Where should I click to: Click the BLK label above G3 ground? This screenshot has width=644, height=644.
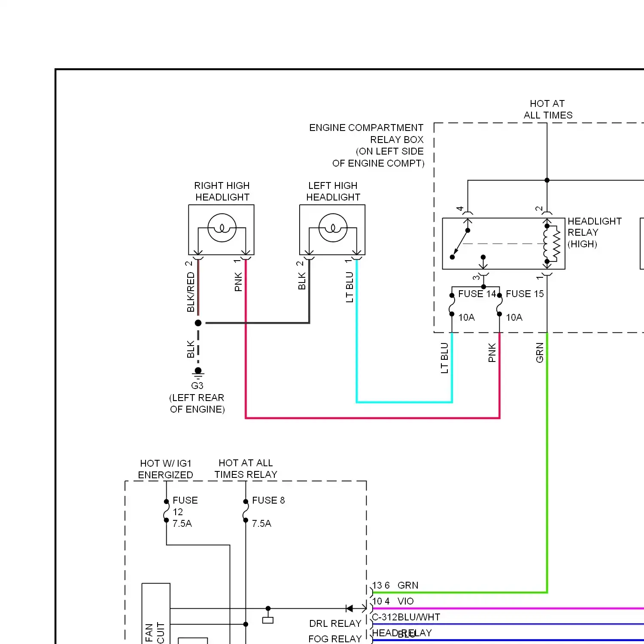(191, 349)
